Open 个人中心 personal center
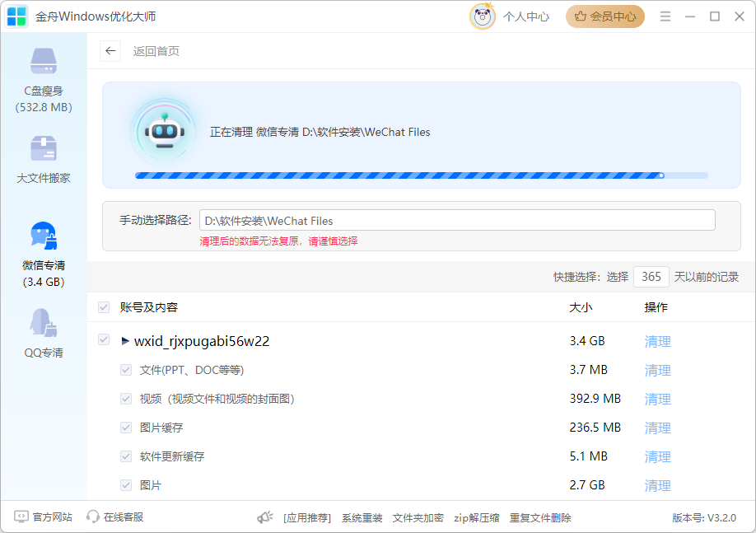The image size is (756, 533). click(526, 16)
